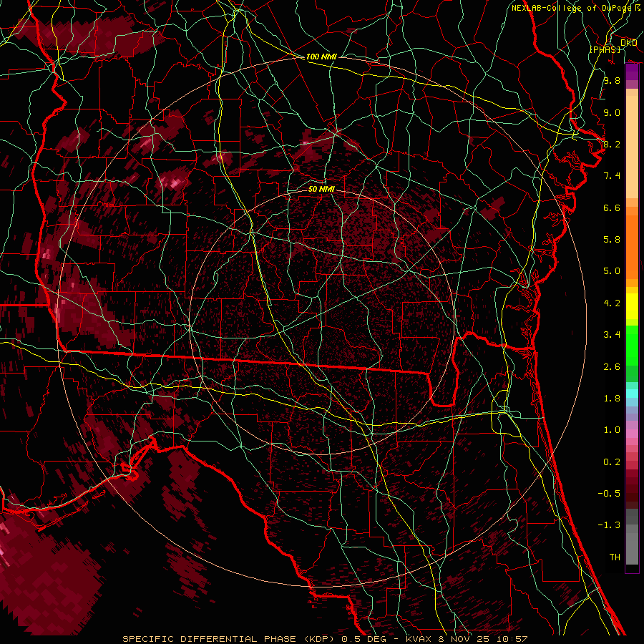Click the DKD label above the legend
The height and width of the screenshot is (644, 644).
[x=629, y=43]
